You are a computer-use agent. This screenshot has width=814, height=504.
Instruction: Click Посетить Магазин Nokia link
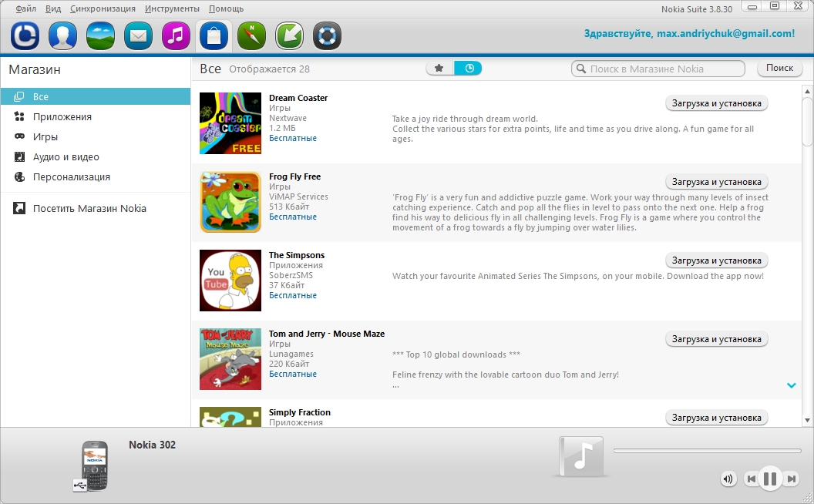pos(89,208)
